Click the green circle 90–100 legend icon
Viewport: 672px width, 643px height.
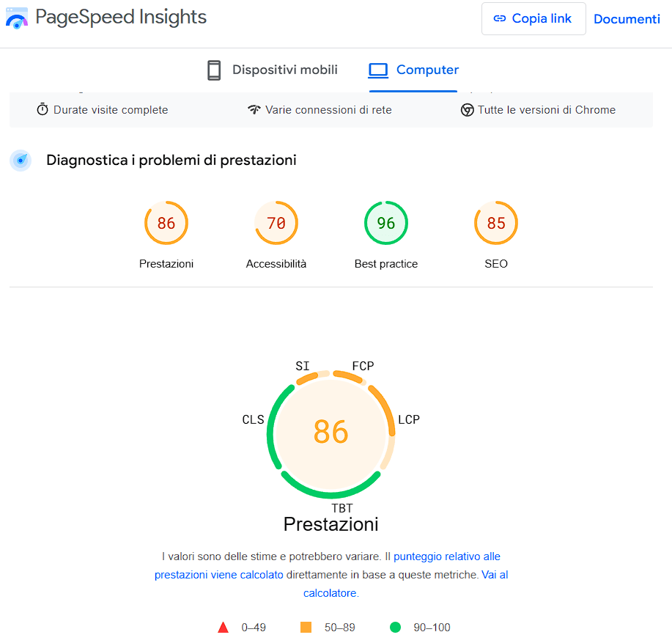(x=395, y=627)
